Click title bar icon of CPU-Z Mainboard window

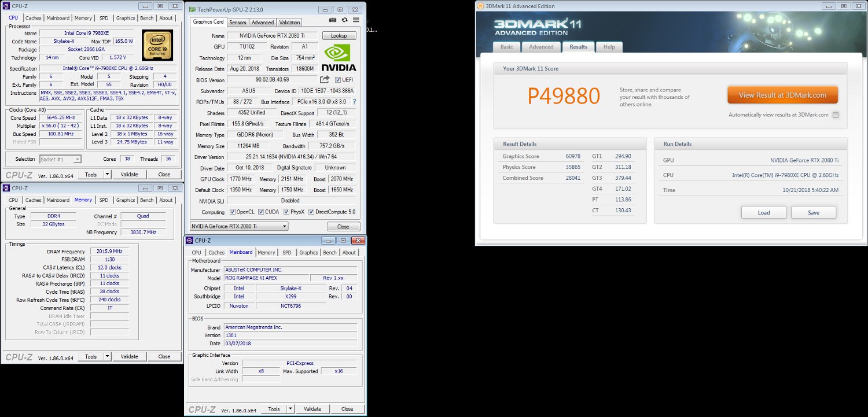pos(190,240)
